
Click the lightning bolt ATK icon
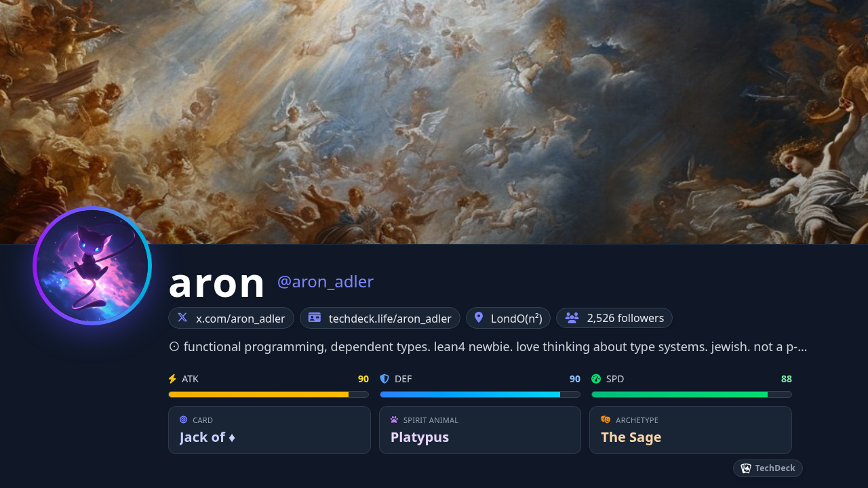(172, 379)
